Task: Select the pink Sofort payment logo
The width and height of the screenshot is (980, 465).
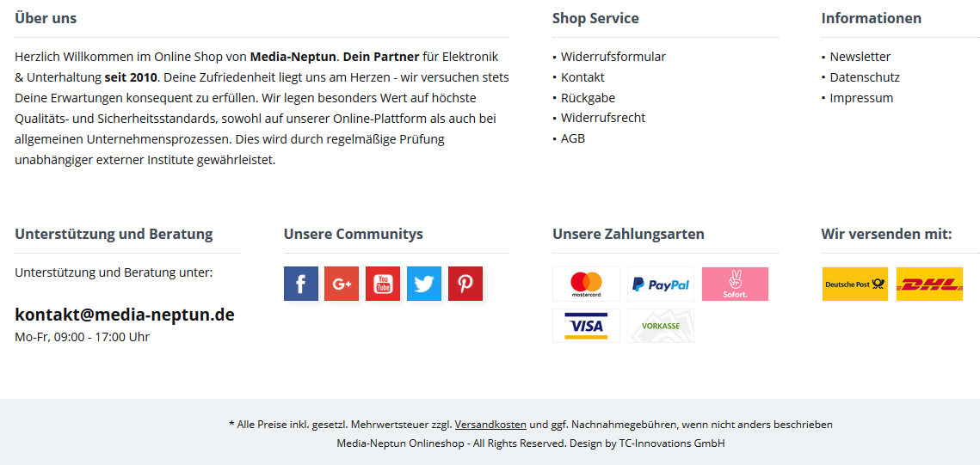Action: coord(735,284)
